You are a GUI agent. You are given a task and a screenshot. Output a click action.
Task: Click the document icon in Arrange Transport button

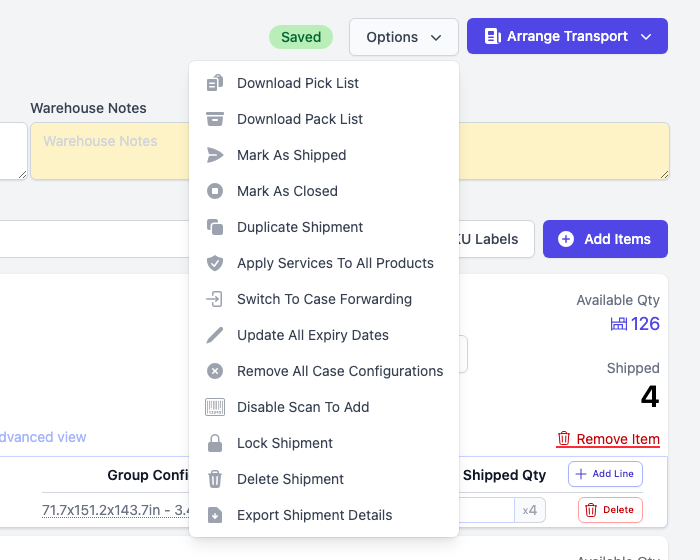tap(492, 36)
